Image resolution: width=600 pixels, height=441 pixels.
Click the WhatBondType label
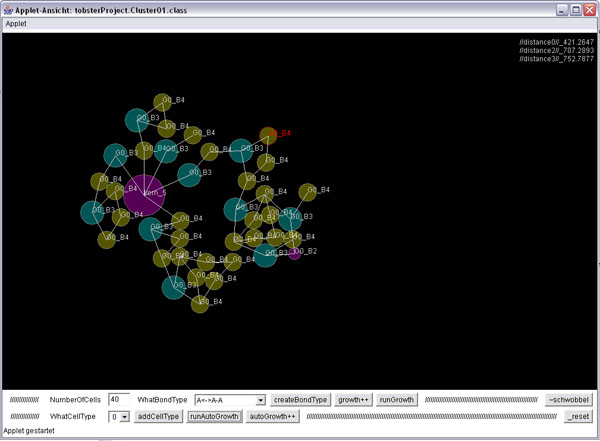coord(162,400)
